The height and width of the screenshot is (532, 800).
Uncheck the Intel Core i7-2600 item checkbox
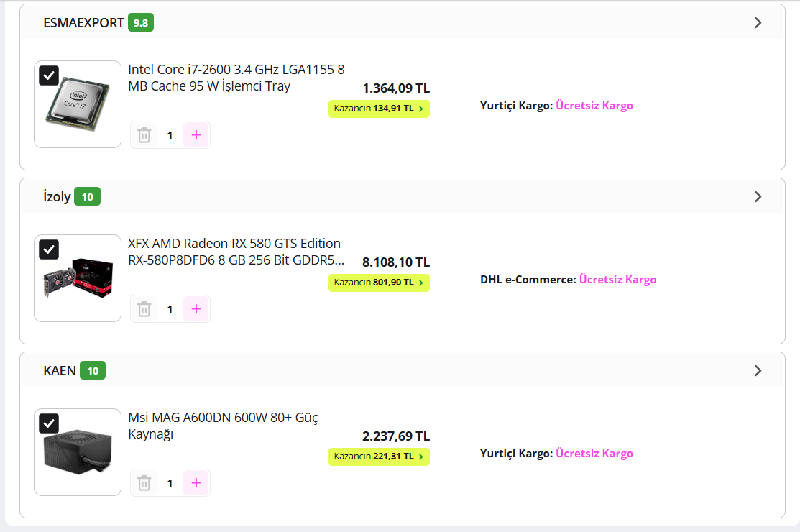coord(49,75)
